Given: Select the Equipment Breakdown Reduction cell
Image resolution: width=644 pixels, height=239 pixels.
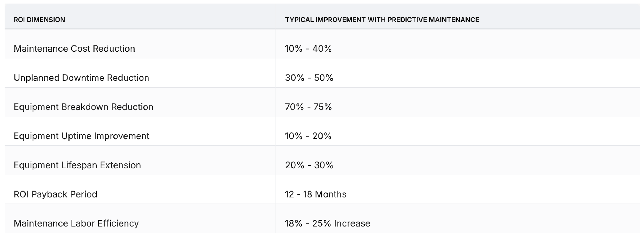Looking at the screenshot, I should tap(83, 107).
